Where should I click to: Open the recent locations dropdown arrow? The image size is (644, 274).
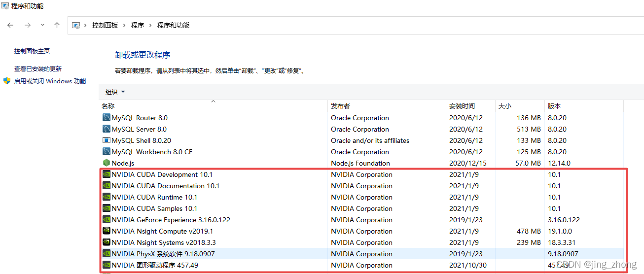42,25
